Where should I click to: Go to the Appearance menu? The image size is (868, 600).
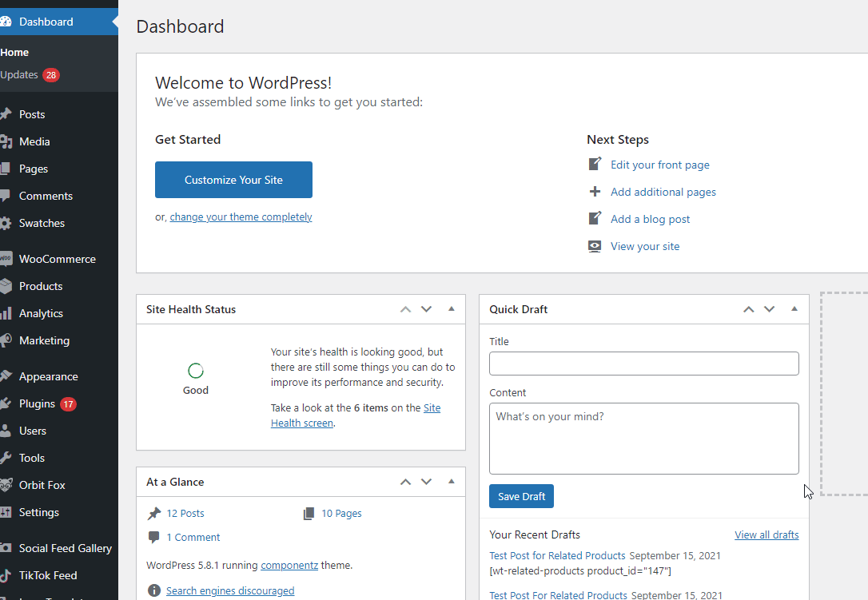point(49,376)
